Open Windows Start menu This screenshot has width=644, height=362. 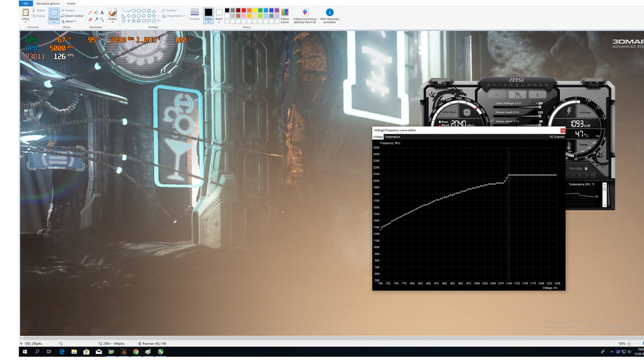25,352
